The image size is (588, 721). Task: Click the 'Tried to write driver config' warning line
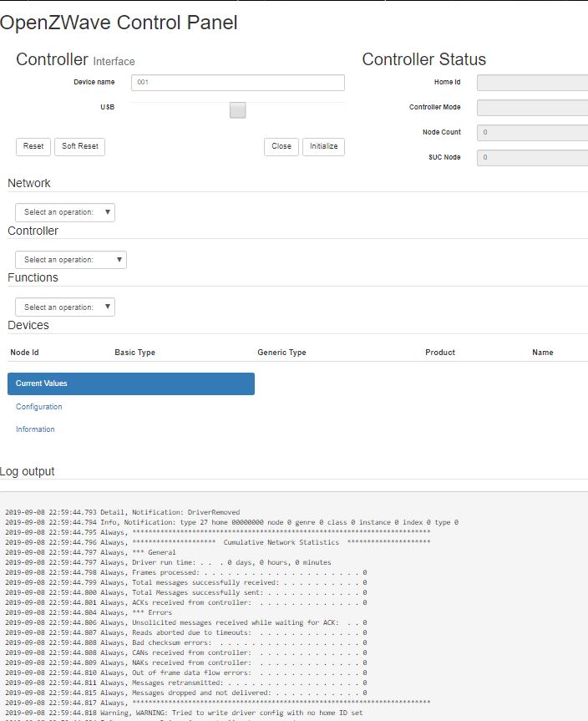click(x=184, y=713)
